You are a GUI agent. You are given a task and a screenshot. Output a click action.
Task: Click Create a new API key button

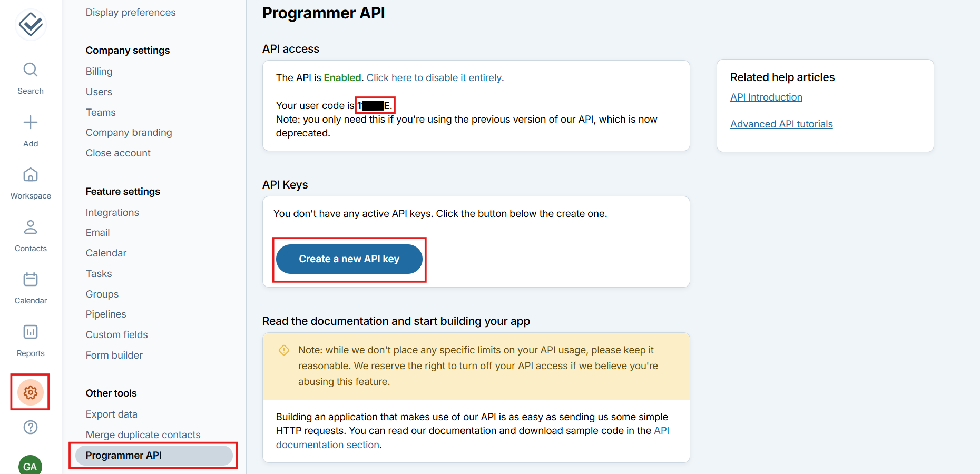click(349, 259)
